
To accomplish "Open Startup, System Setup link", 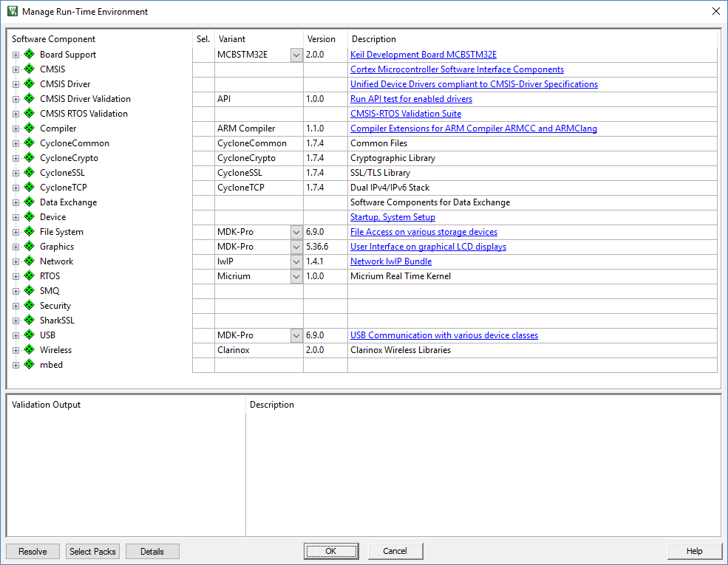I will (x=392, y=217).
